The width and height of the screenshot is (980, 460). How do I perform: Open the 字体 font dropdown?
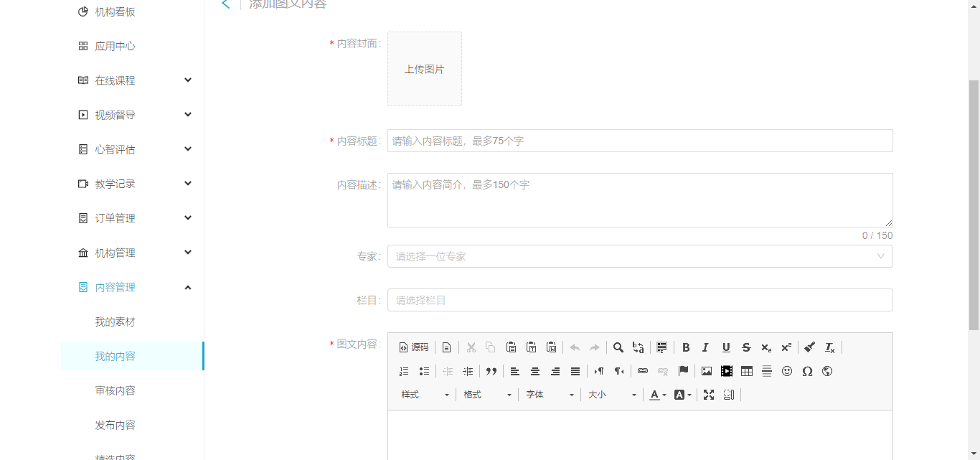550,395
